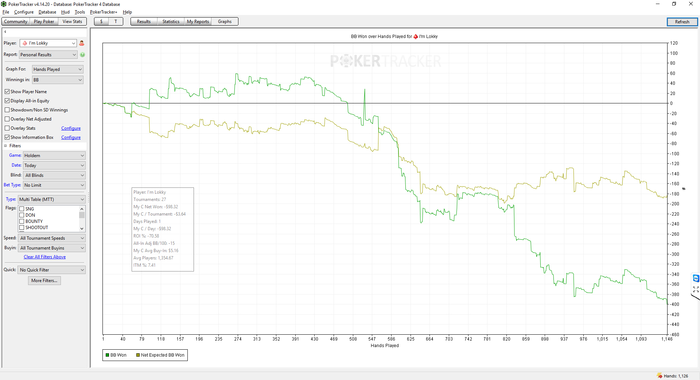This screenshot has height=380, width=700.
Task: Open the Results tab
Action: [144, 21]
